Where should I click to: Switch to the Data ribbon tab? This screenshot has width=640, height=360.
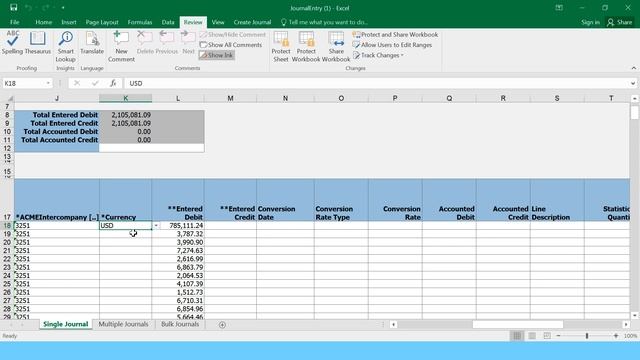tap(168, 22)
